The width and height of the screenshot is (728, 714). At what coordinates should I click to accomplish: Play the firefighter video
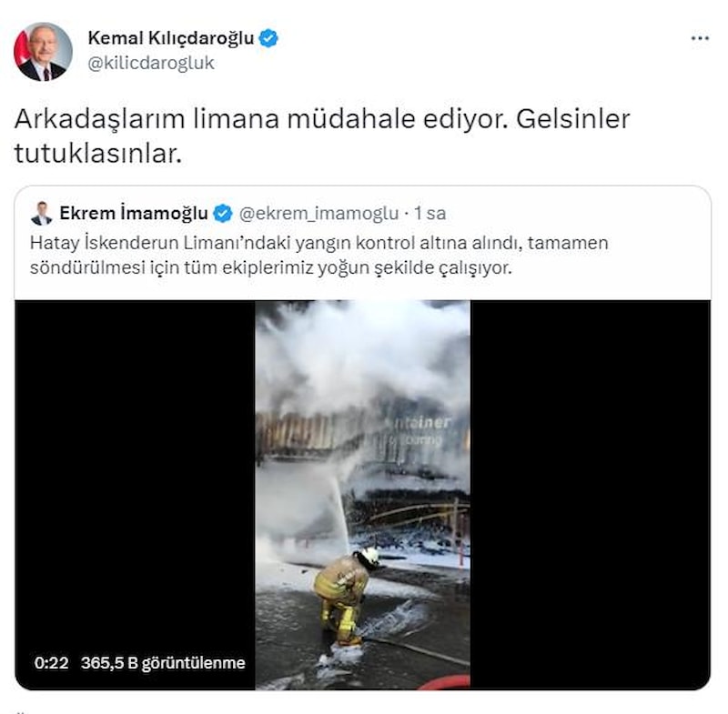(362, 495)
